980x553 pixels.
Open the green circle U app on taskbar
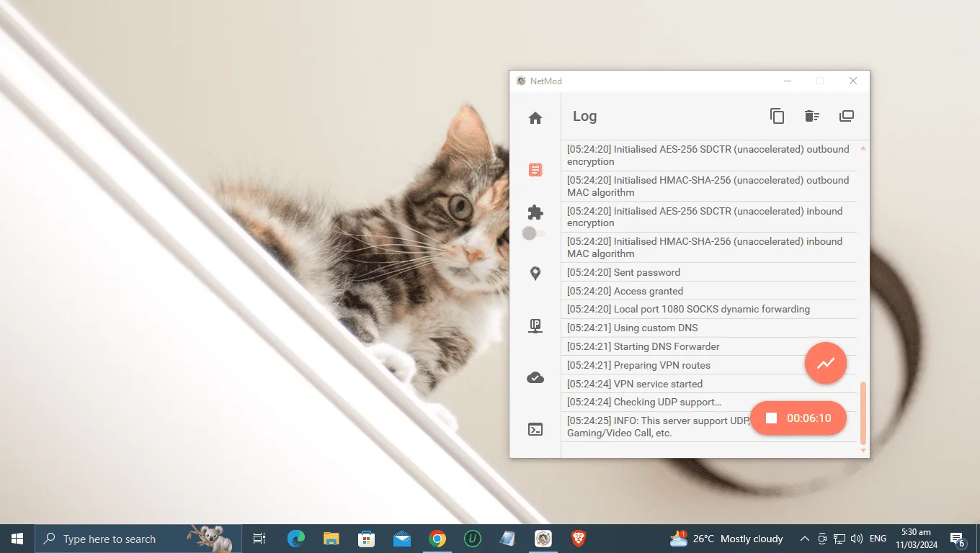tap(472, 539)
